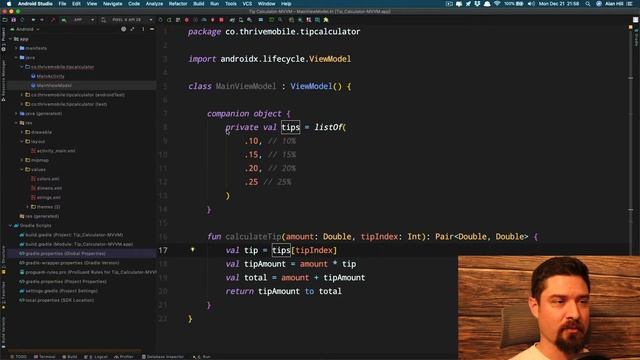Open the Project vertical tool window tab
Image resolution: width=640 pixels, height=360 pixels.
(x=3, y=39)
